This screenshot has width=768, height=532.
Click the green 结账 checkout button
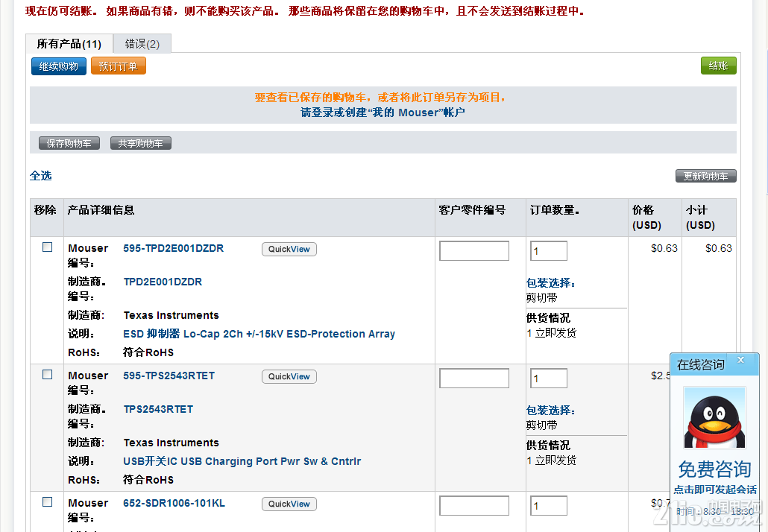pos(719,66)
